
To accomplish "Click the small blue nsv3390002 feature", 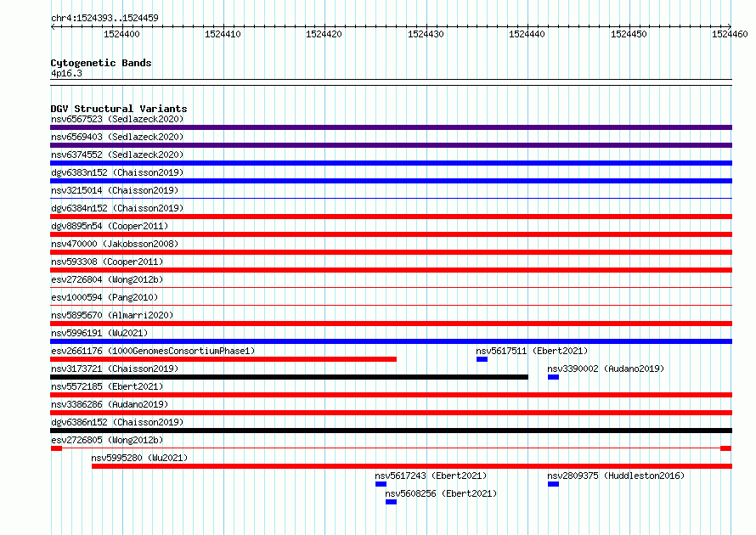I will [554, 377].
